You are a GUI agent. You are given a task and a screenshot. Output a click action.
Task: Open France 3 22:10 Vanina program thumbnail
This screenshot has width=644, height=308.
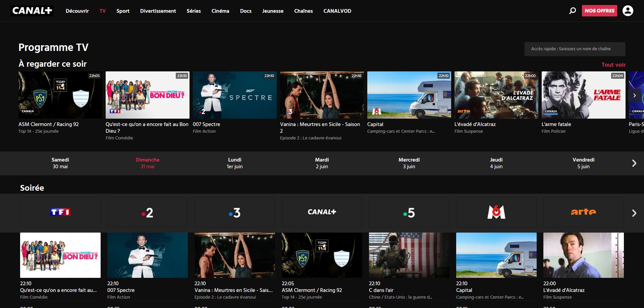pos(235,255)
